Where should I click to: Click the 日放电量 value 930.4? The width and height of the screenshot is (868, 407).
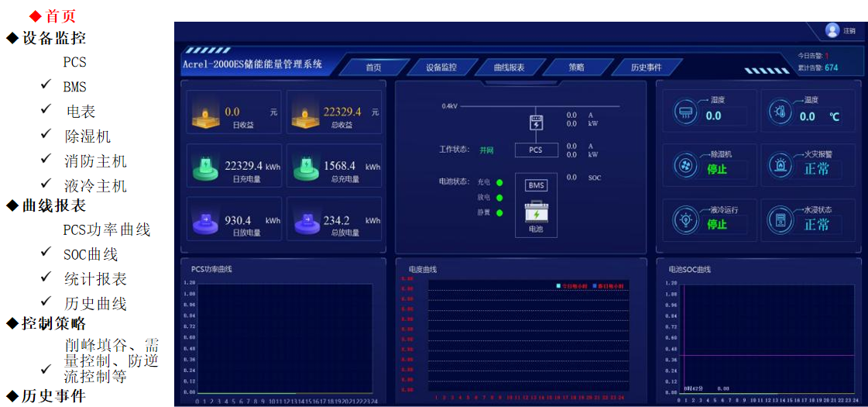(x=238, y=219)
